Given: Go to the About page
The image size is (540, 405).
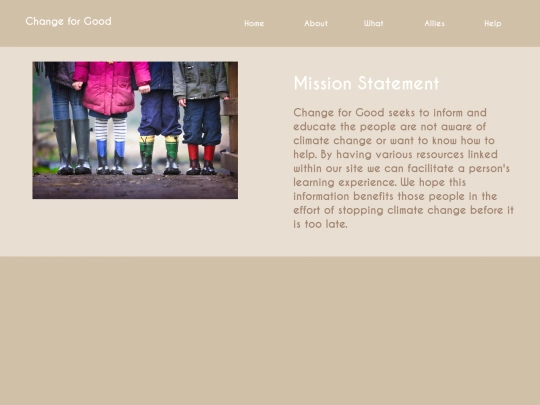Looking at the screenshot, I should 316,23.
